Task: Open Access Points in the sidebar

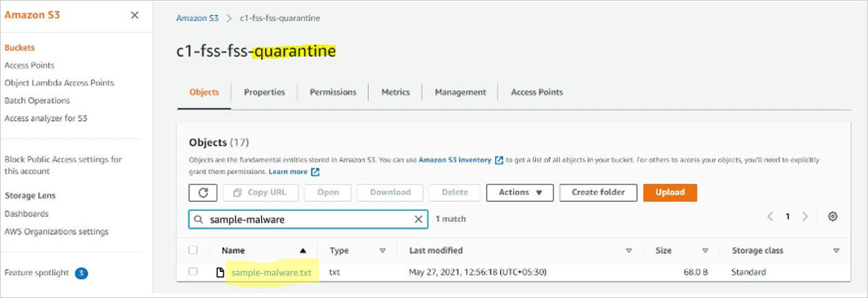Action: pos(30,65)
